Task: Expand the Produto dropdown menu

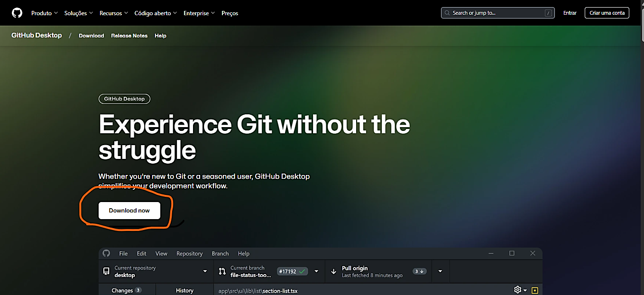Action: (x=44, y=13)
